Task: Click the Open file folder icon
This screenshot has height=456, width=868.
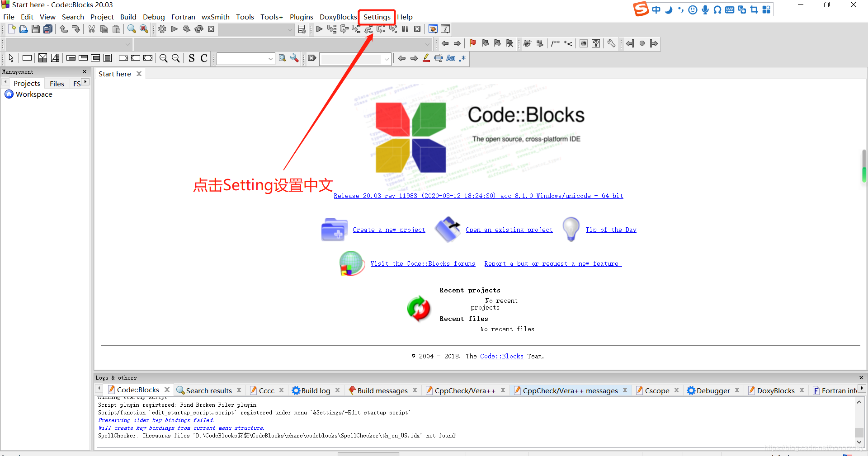Action: (x=24, y=29)
